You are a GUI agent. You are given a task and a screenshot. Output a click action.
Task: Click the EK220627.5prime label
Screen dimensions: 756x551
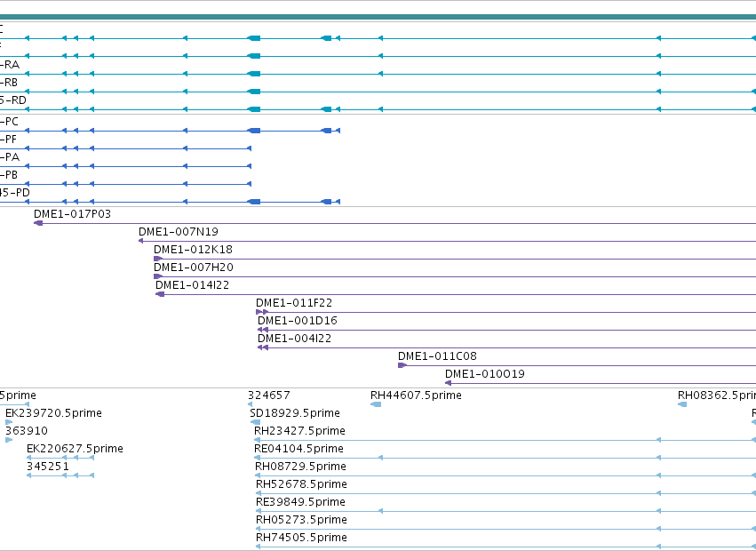click(75, 449)
